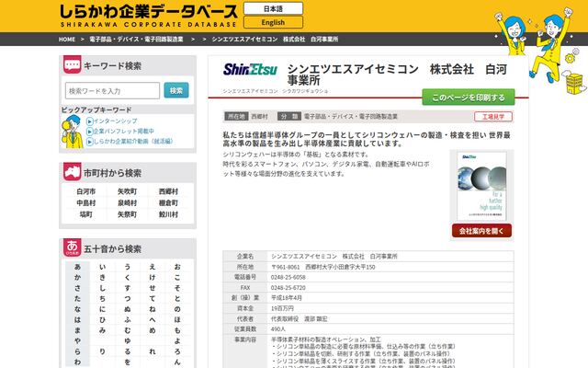The height and width of the screenshot is (368, 588).
Task: Click the blue 検索 button
Action: (176, 90)
